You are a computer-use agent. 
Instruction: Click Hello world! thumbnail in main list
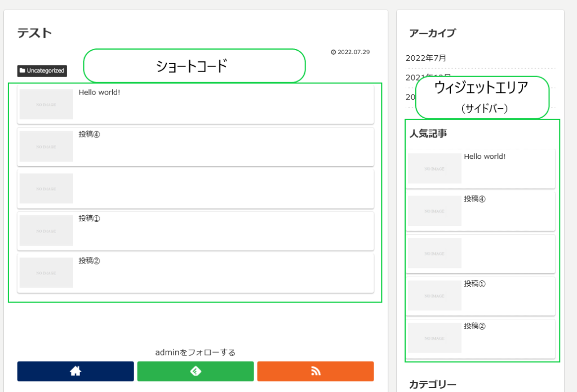pos(46,104)
